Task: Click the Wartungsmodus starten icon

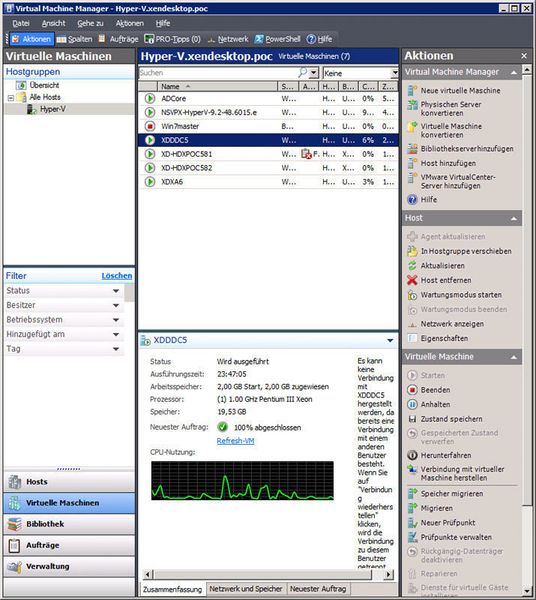Action: (x=412, y=295)
